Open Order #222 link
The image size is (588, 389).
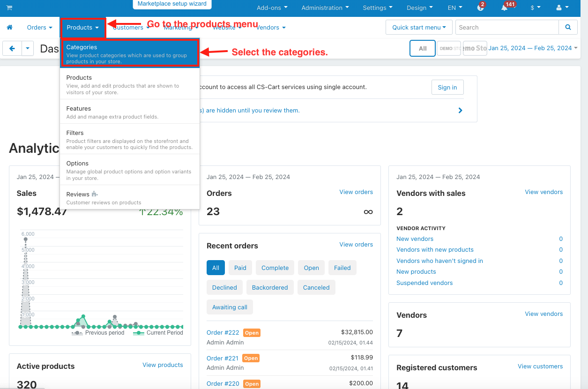[223, 332]
